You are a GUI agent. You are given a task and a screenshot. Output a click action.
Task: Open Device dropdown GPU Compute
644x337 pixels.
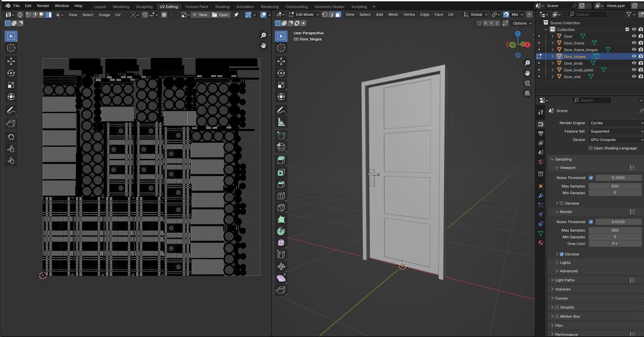pos(616,140)
